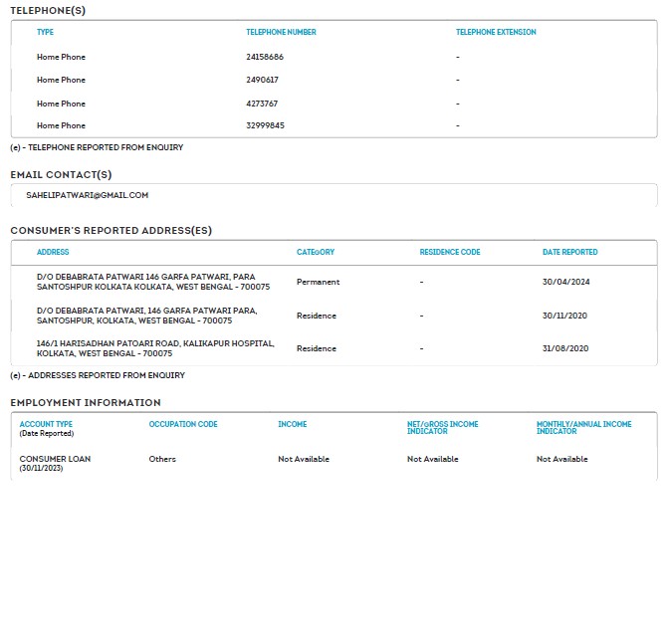Click the ADDRESS column header
This screenshot has height=637, width=672.
tap(53, 252)
